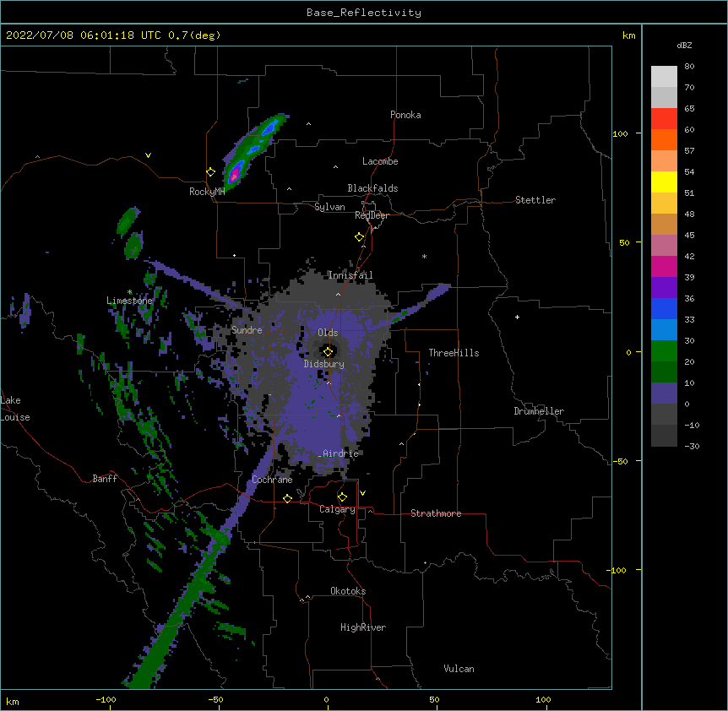Click the km label in the top right

(x=628, y=35)
